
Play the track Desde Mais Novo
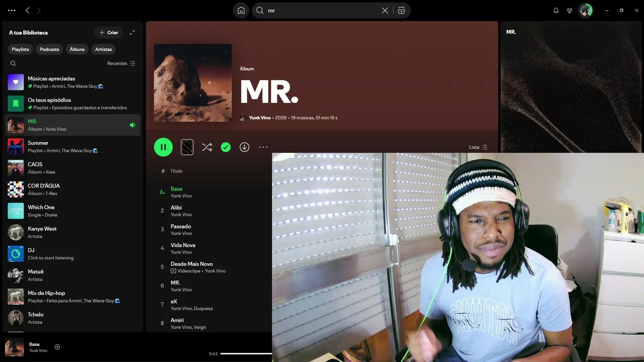[192, 264]
